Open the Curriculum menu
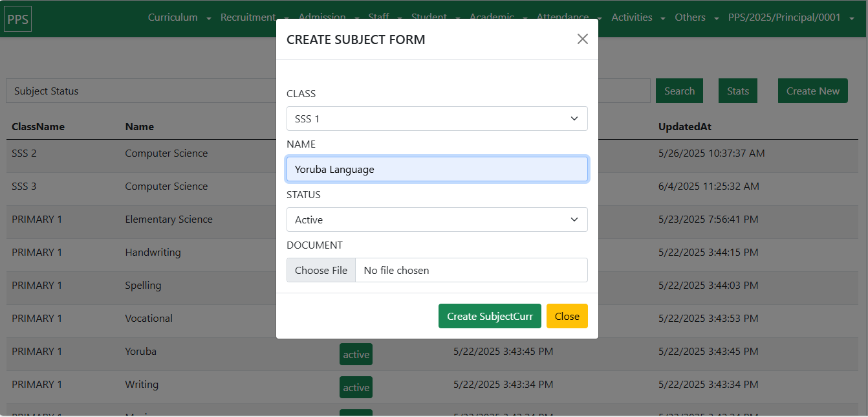The image size is (868, 417). 179,17
